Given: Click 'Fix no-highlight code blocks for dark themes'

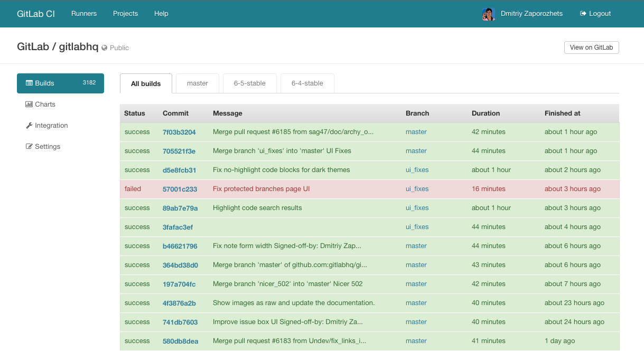Looking at the screenshot, I should pyautogui.click(x=281, y=170).
